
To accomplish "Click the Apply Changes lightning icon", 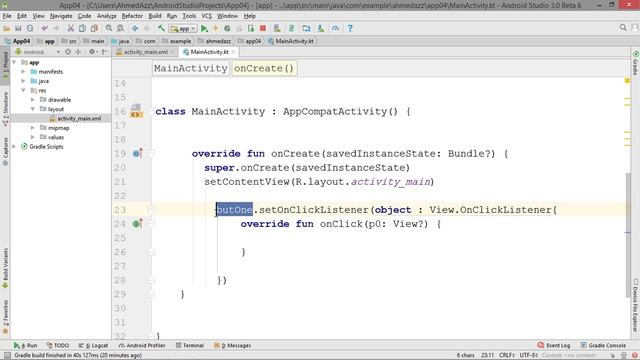I will 216,29.
